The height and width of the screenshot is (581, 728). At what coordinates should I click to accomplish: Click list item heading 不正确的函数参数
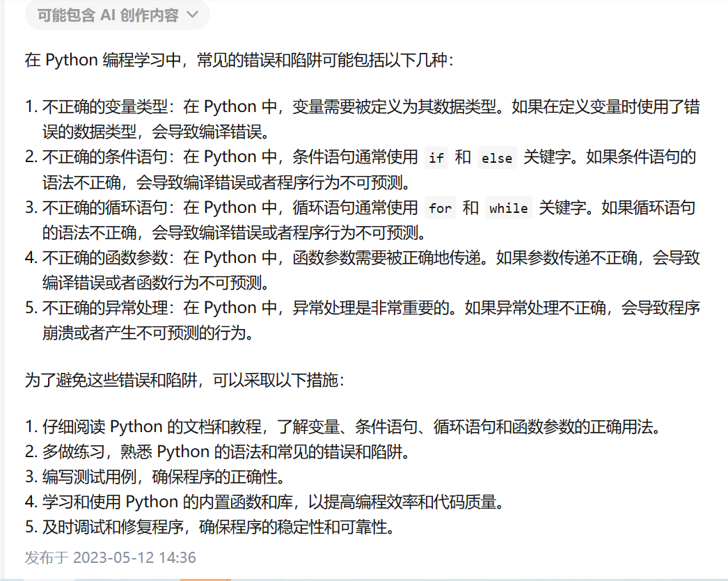click(x=105, y=257)
